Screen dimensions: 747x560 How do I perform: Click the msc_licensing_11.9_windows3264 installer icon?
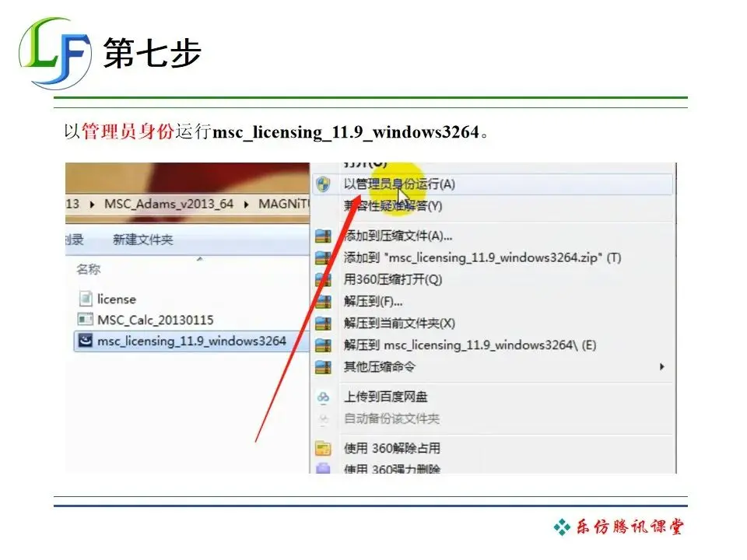pos(86,341)
